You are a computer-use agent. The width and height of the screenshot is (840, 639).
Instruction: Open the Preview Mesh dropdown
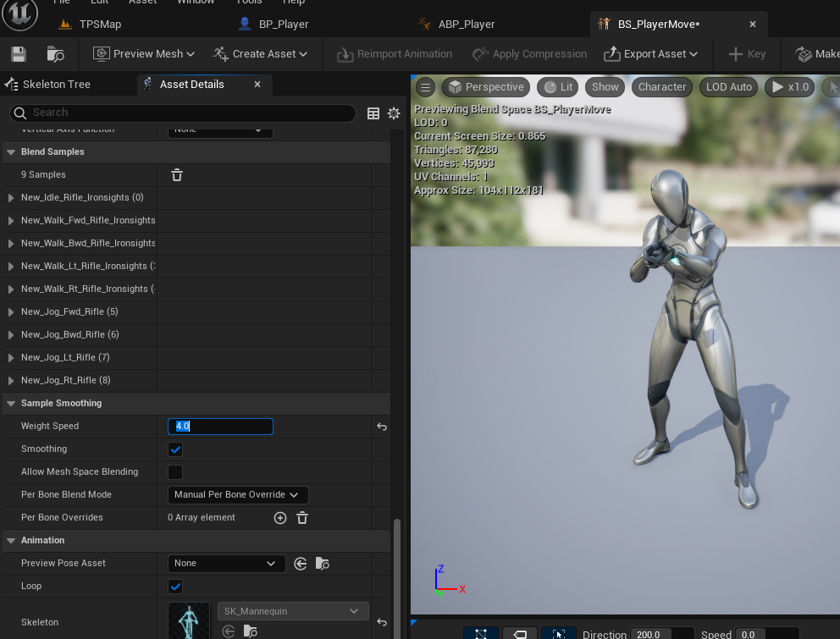(144, 54)
